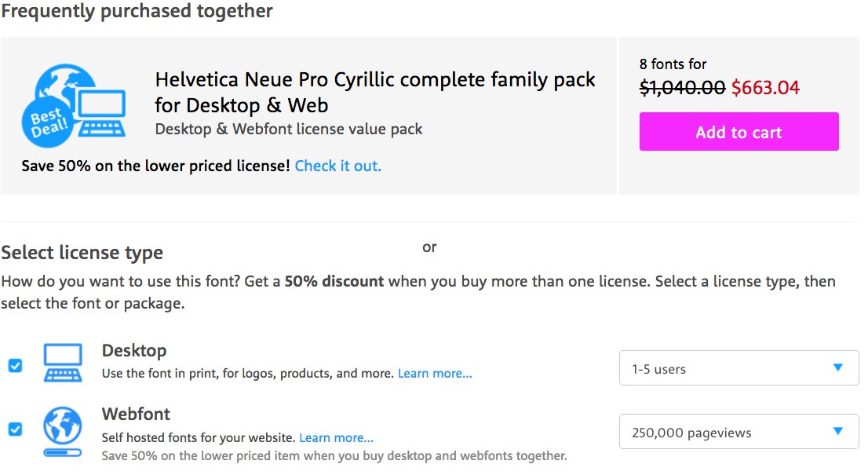
Task: Click the Helvetica Neue Pro Cyrillic pack title
Action: pyautogui.click(x=375, y=93)
